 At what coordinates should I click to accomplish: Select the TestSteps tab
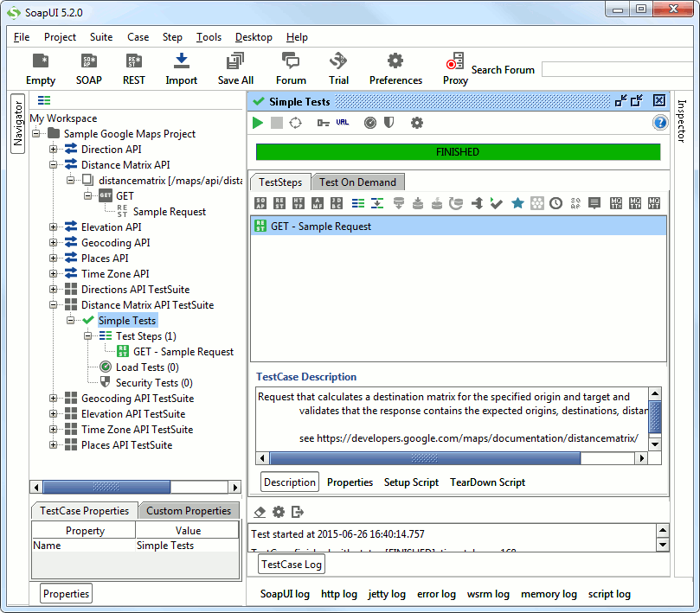coord(280,182)
